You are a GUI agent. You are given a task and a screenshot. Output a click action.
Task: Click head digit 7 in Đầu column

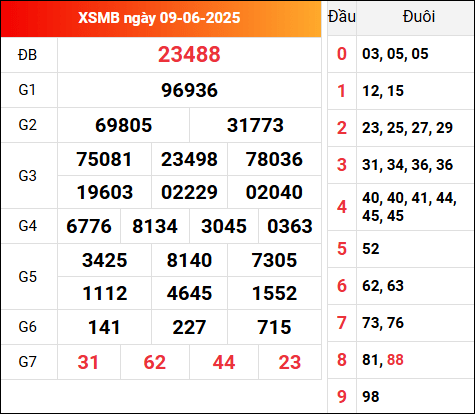click(342, 323)
